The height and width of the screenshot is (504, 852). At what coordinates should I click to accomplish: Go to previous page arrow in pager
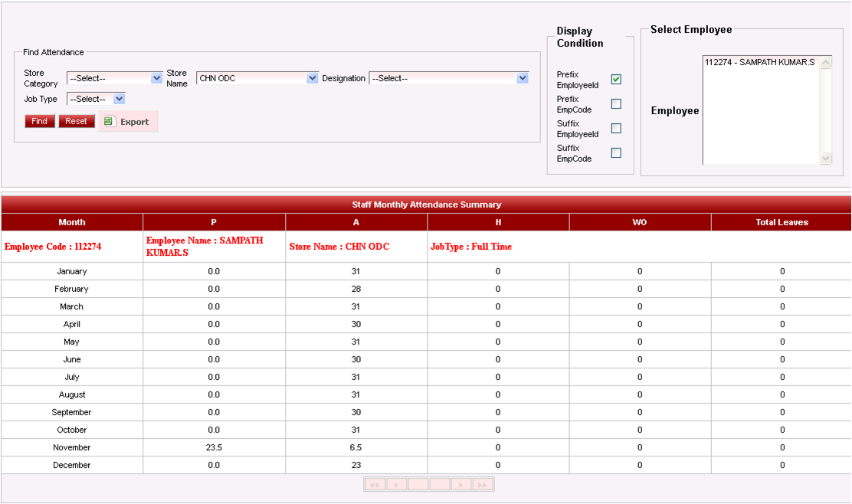point(396,484)
